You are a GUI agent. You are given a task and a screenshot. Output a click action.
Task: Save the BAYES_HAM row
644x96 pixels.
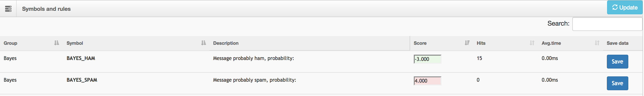617,61
